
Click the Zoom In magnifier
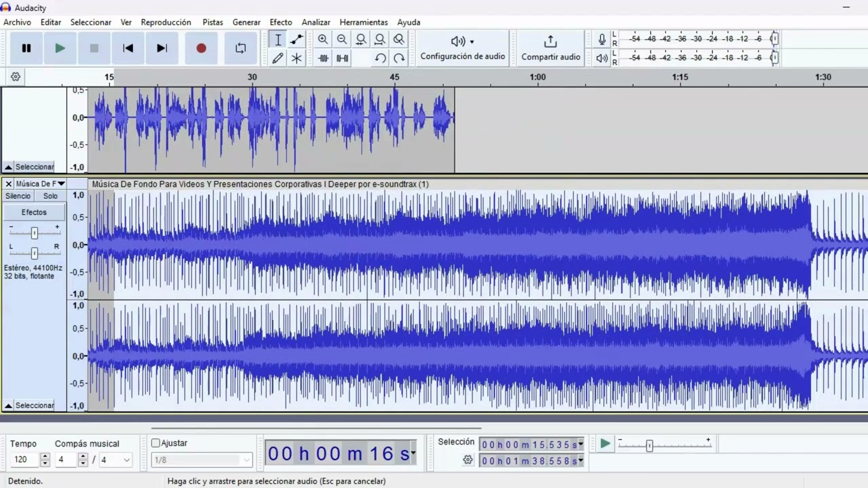323,40
